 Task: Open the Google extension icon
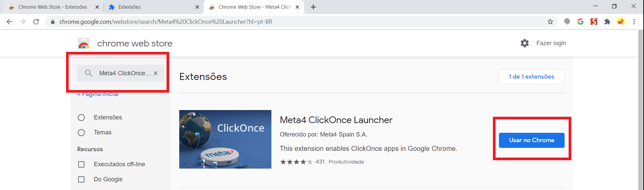580,22
